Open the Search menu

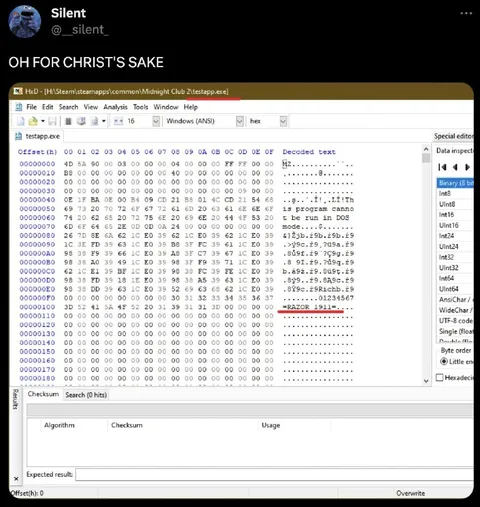pyautogui.click(x=68, y=107)
